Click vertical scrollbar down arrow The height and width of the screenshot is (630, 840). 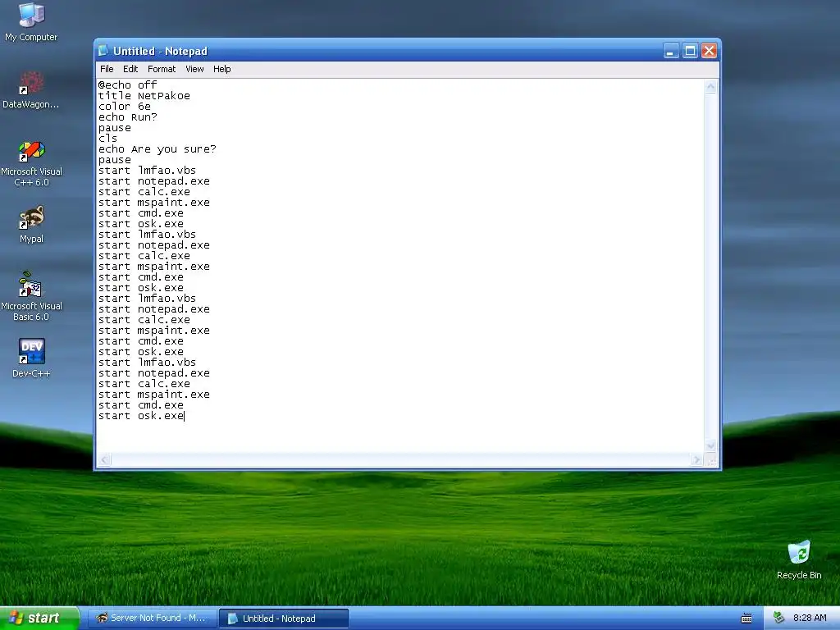710,445
